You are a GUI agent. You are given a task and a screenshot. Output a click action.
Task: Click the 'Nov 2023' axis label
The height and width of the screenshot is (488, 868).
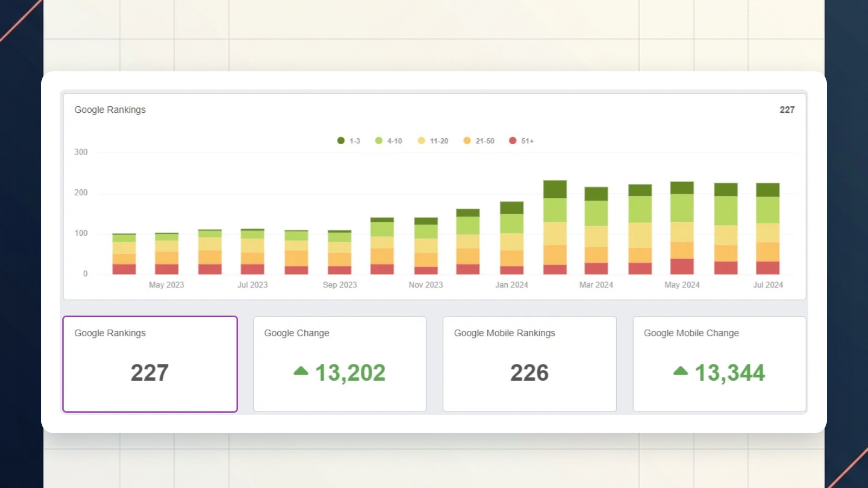(426, 285)
